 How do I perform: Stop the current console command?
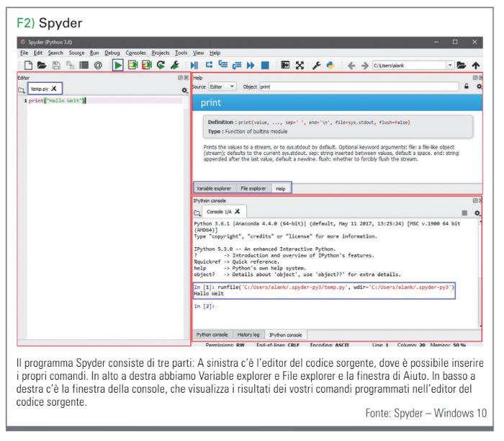(464, 213)
